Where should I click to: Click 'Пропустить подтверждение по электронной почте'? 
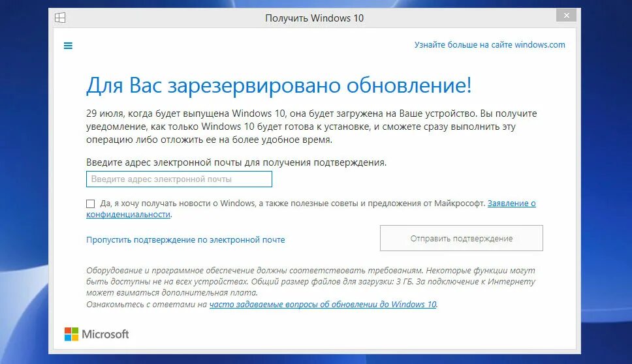coord(185,239)
